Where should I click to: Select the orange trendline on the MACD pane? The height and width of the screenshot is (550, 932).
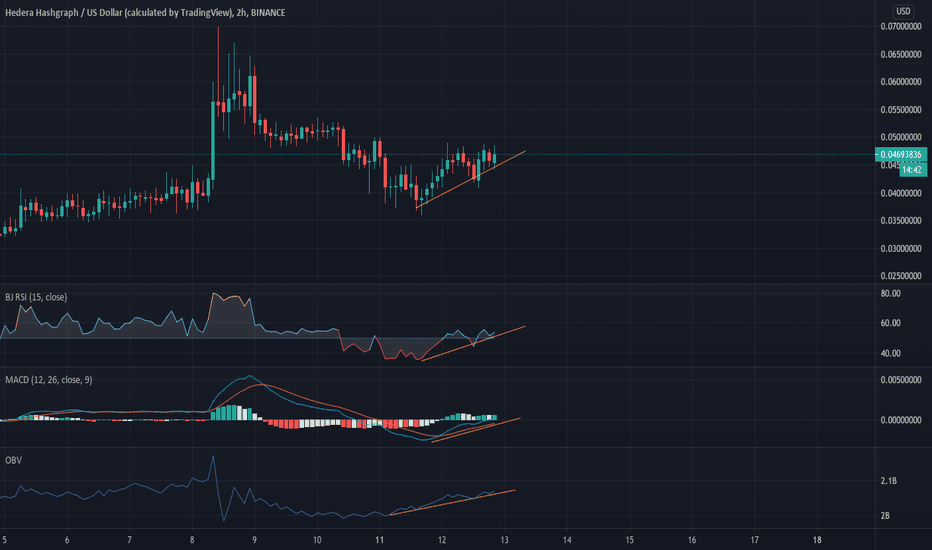tap(476, 430)
